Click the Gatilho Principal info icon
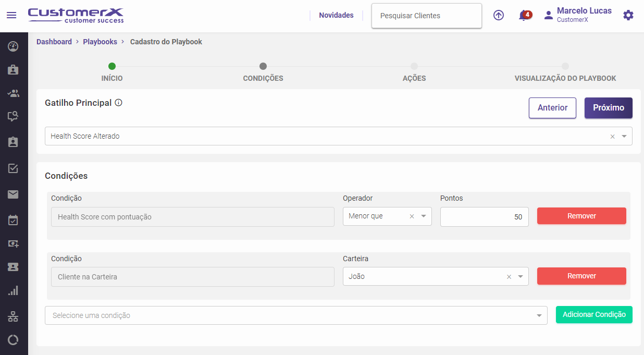 (x=119, y=103)
